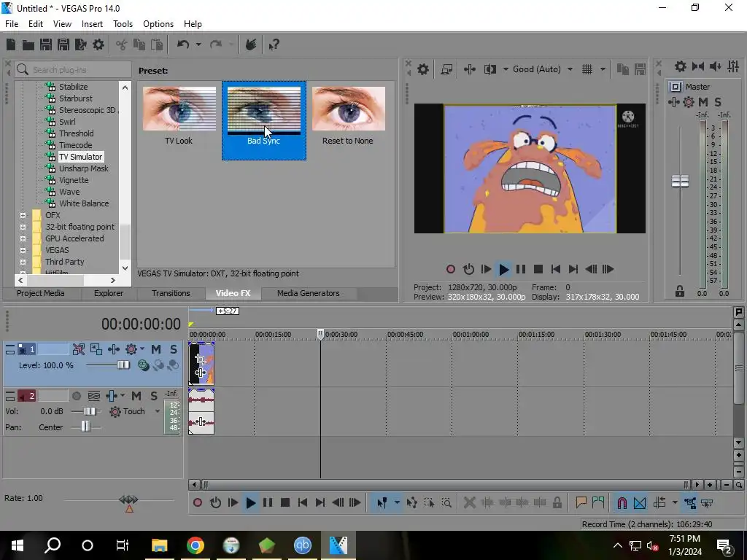Save the project with the disk icon
The image size is (747, 560).
46,44
